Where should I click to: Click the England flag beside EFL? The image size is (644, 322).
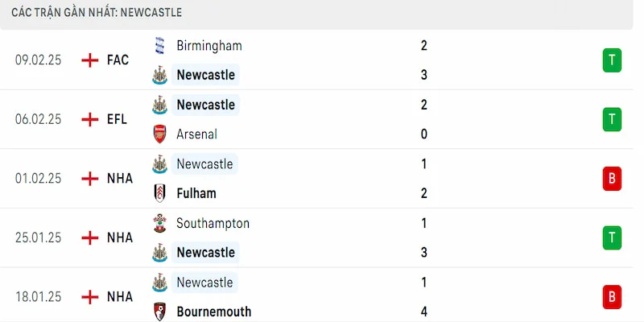click(x=90, y=119)
